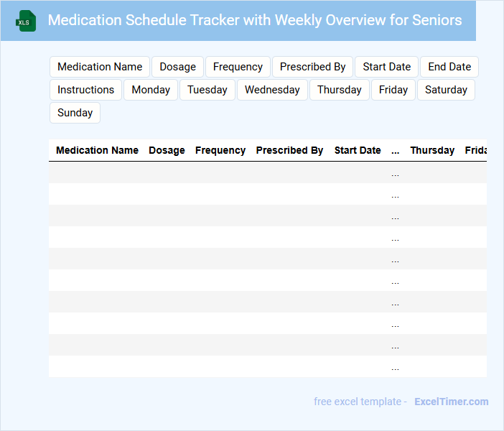Select the Medication Name tag

pyautogui.click(x=100, y=67)
